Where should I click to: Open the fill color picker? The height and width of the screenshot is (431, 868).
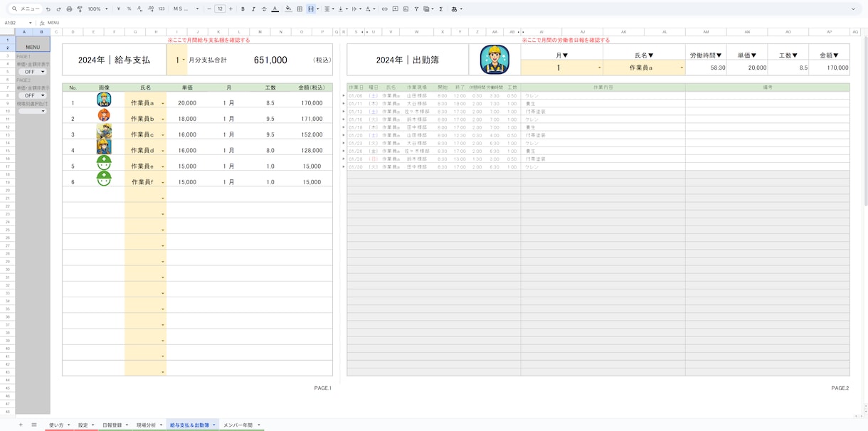tap(288, 9)
